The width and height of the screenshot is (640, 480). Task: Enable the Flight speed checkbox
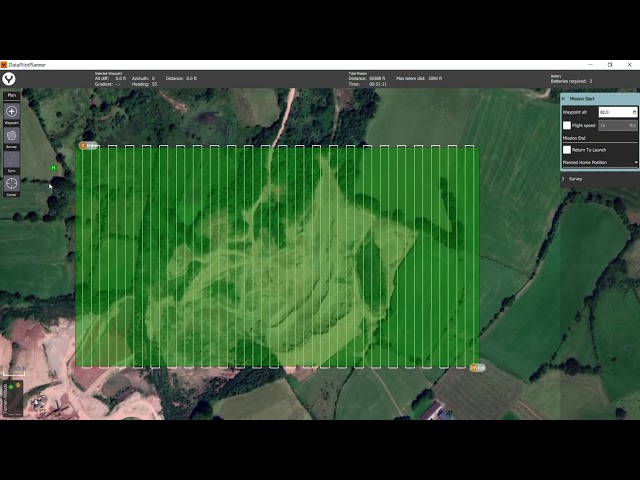(567, 125)
